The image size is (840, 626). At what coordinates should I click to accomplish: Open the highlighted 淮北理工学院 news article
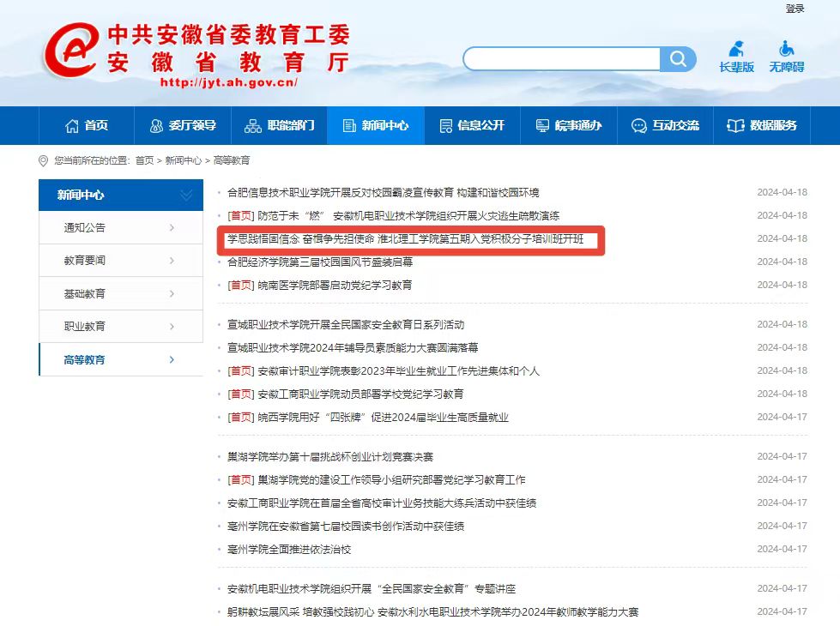(x=405, y=239)
